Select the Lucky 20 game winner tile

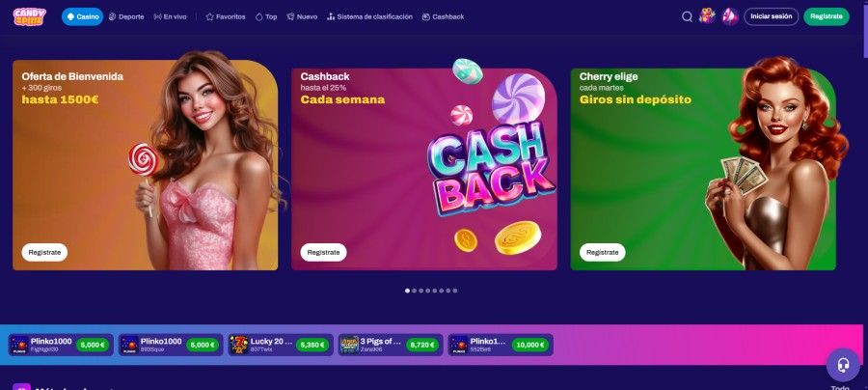281,345
